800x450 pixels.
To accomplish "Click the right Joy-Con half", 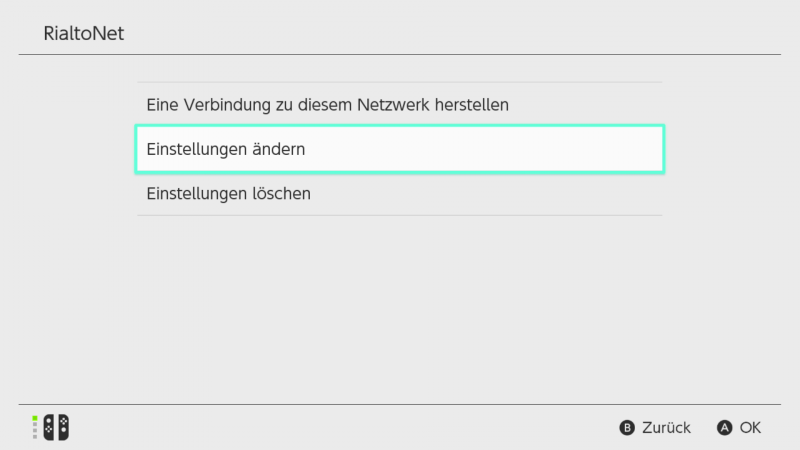I will pyautogui.click(x=63, y=427).
